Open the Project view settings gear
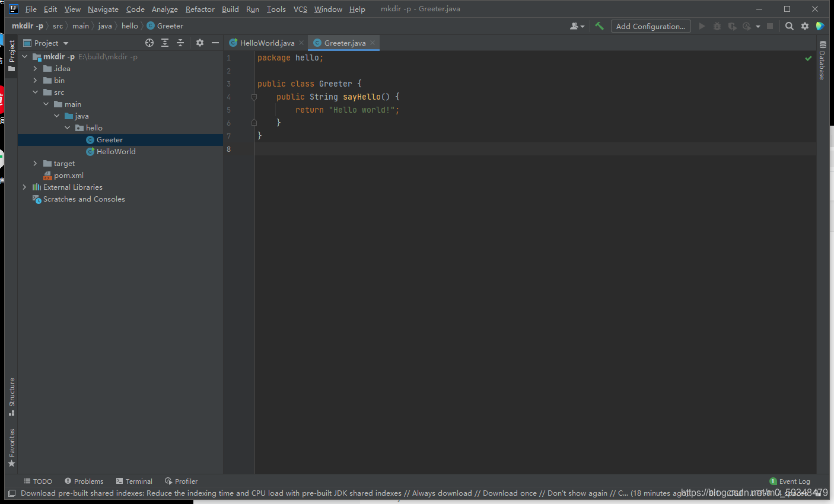The height and width of the screenshot is (504, 834). 199,43
